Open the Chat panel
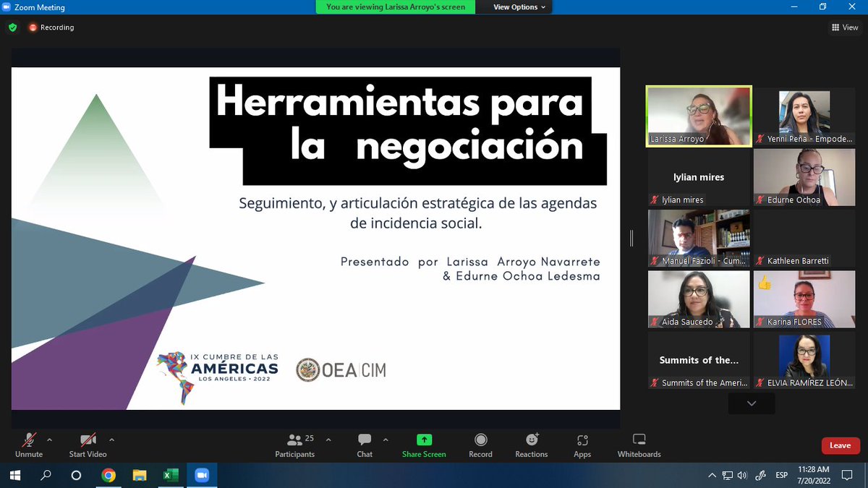The height and width of the screenshot is (488, 868). 365,445
